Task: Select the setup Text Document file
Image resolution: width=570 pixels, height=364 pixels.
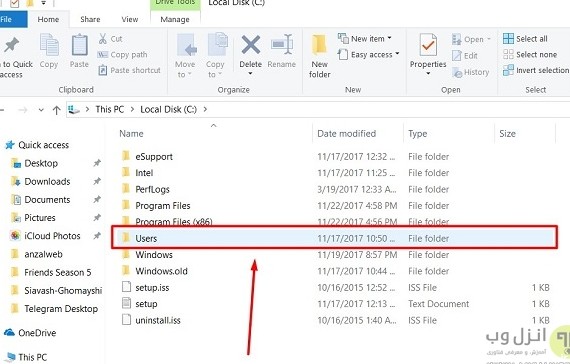Action: (x=146, y=304)
